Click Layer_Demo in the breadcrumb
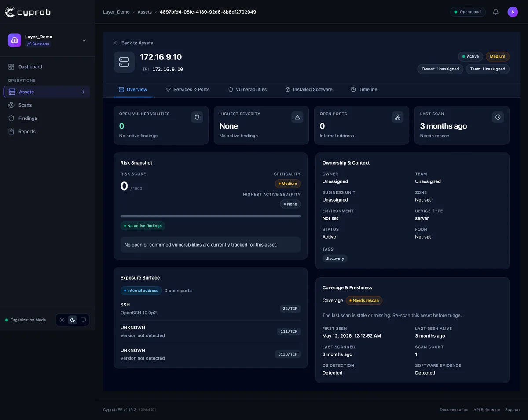 click(x=116, y=12)
